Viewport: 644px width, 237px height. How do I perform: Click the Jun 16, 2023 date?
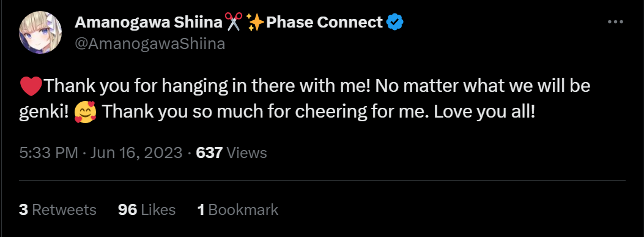point(136,153)
